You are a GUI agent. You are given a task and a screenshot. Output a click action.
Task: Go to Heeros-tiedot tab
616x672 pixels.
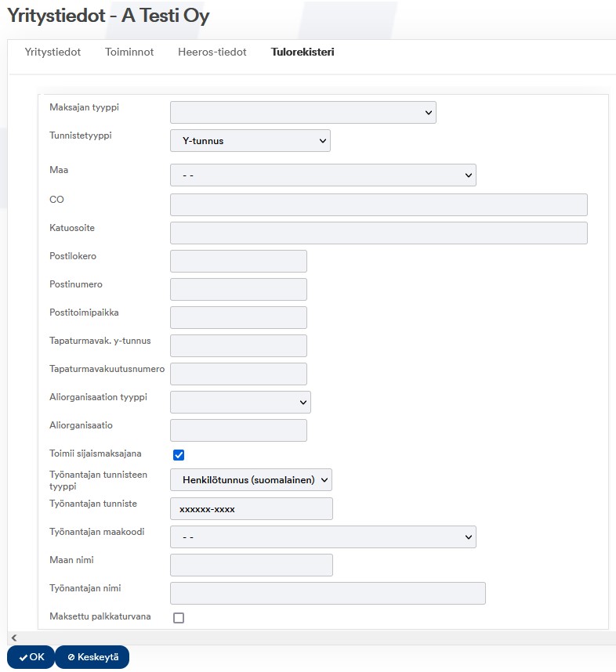(212, 52)
